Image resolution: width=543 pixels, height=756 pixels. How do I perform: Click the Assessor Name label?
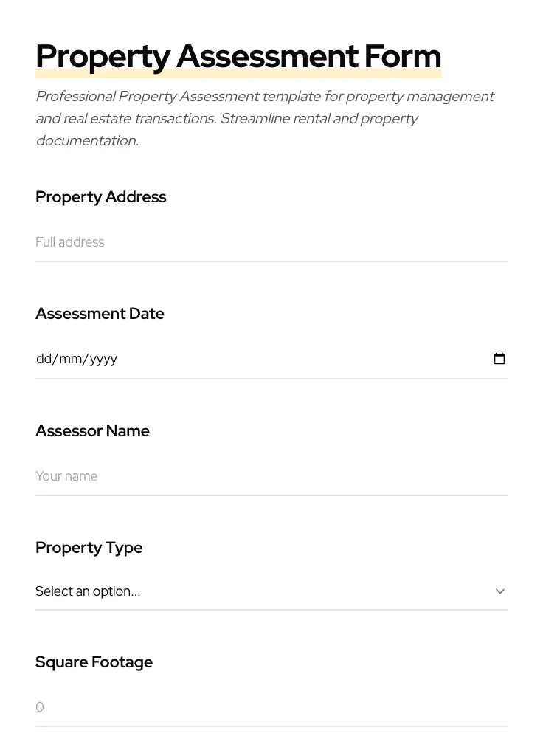coord(92,431)
